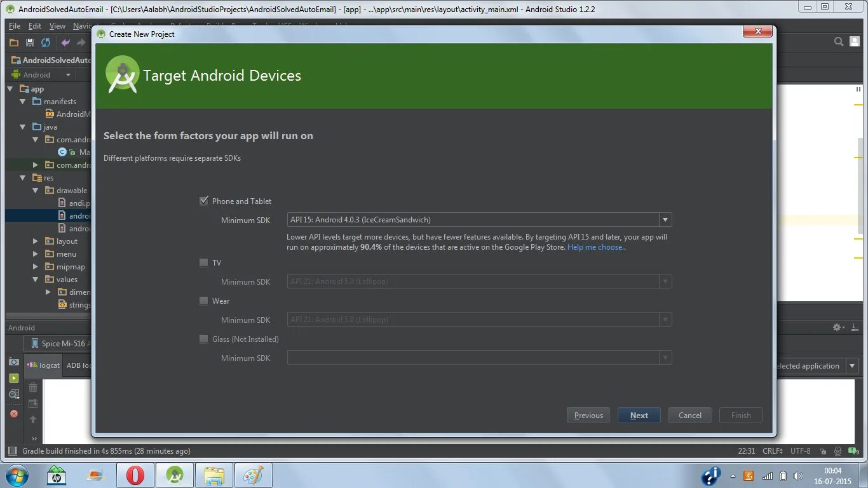Click the UTF-8 encoding in status bar

pyautogui.click(x=801, y=451)
